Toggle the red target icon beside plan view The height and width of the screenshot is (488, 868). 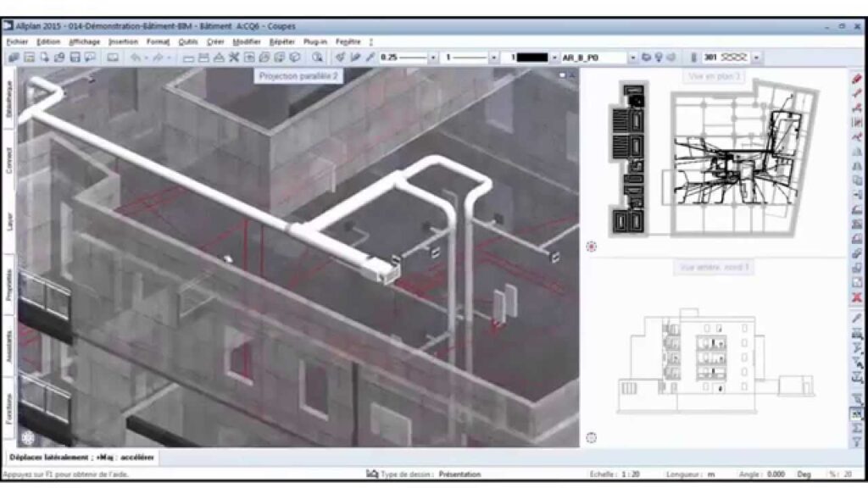591,247
